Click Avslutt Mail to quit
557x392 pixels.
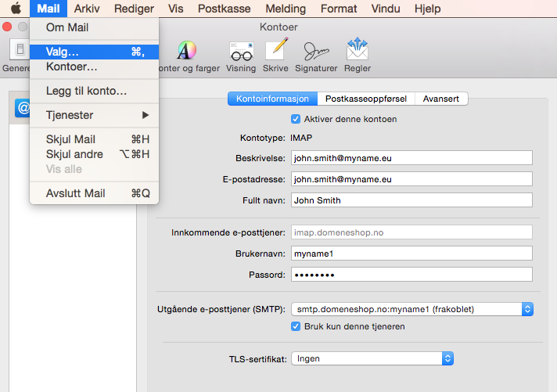click(94, 193)
